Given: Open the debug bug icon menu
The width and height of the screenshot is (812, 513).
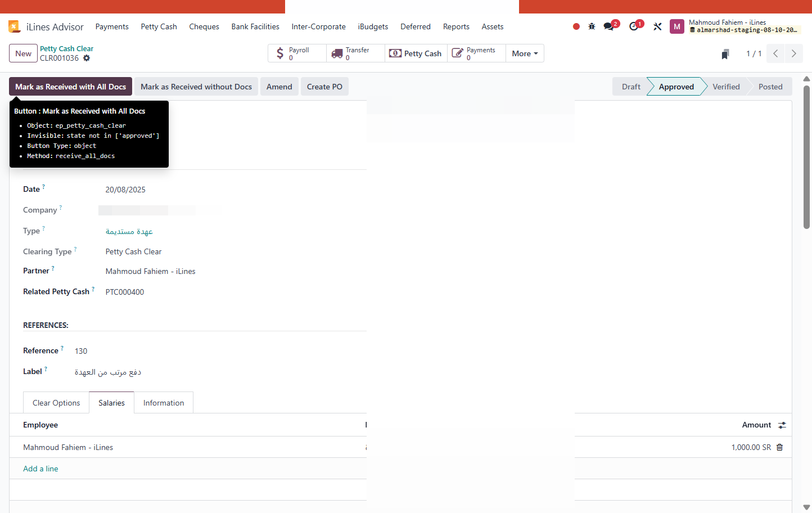Looking at the screenshot, I should click(x=592, y=26).
